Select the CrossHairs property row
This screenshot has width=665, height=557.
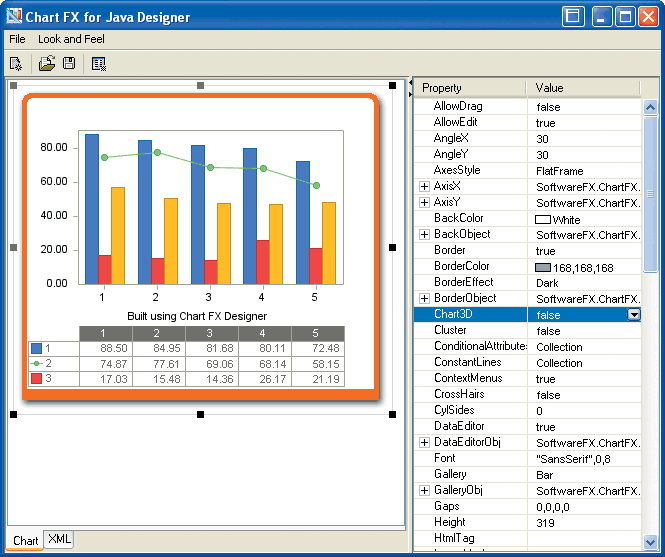pos(527,395)
